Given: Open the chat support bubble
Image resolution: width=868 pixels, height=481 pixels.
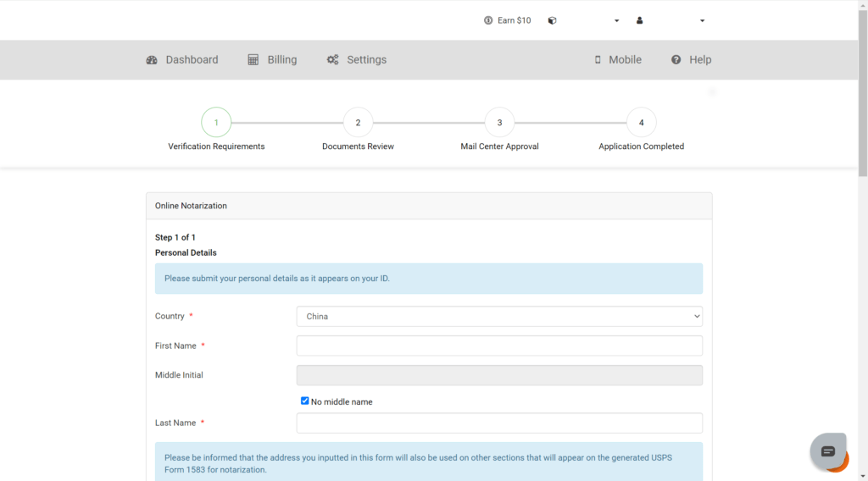Looking at the screenshot, I should [828, 451].
